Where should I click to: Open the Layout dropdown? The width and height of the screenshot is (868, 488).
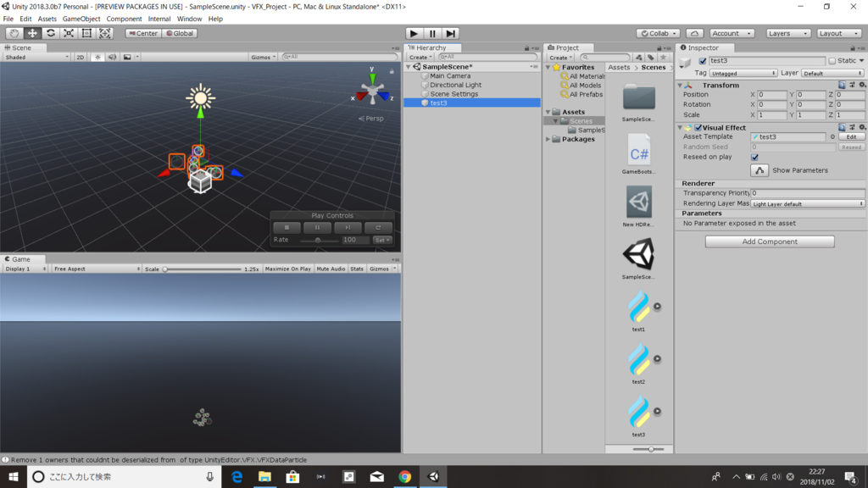(839, 33)
